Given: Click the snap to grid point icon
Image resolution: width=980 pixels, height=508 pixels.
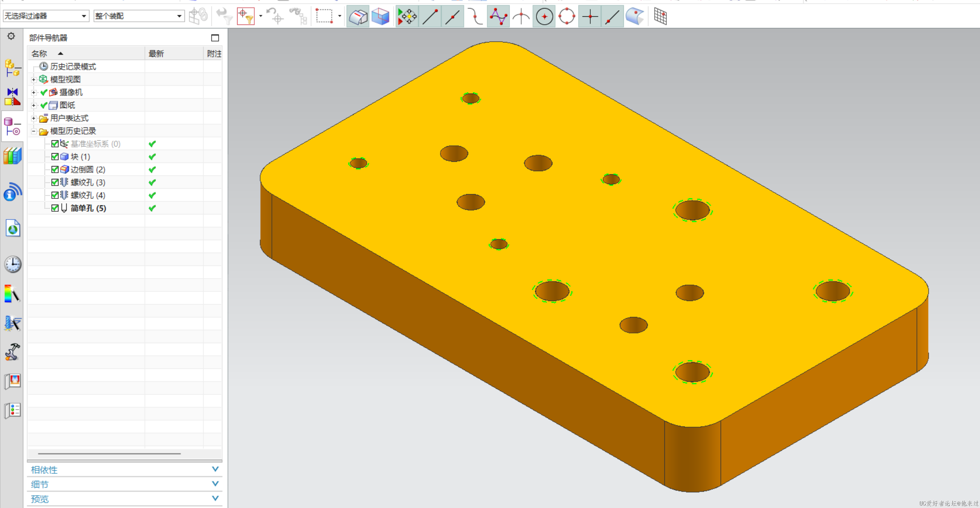Looking at the screenshot, I should (660, 16).
